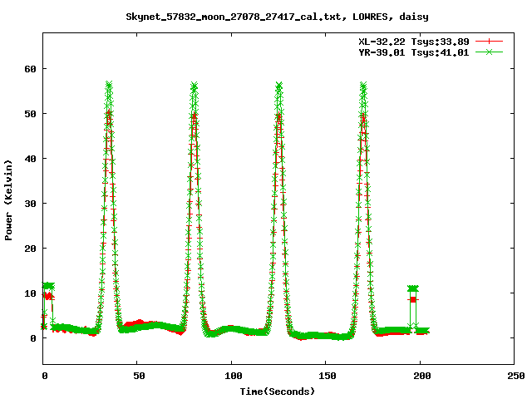Viewport: 532px width, 399px height.
Task: Click the Time(Seconds) x-axis label
Action: point(278,392)
